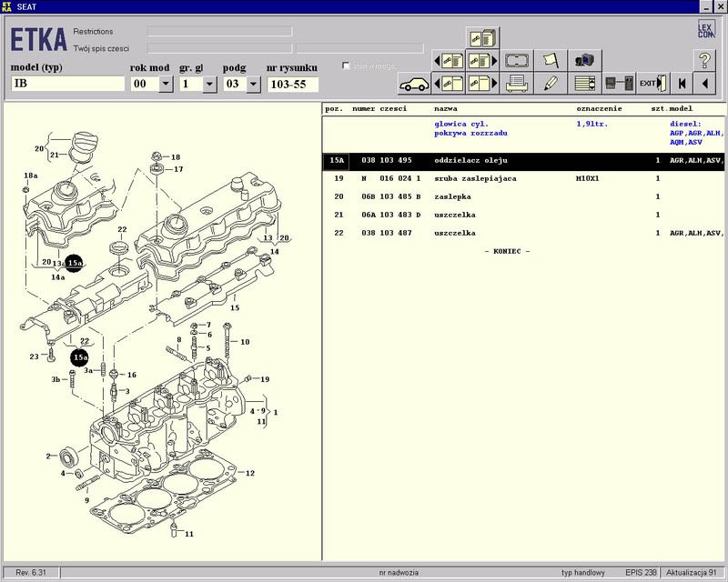Viewport: 728px width, 582px height.
Task: Click the lower black 15a callout in diagram
Action: click(x=80, y=357)
